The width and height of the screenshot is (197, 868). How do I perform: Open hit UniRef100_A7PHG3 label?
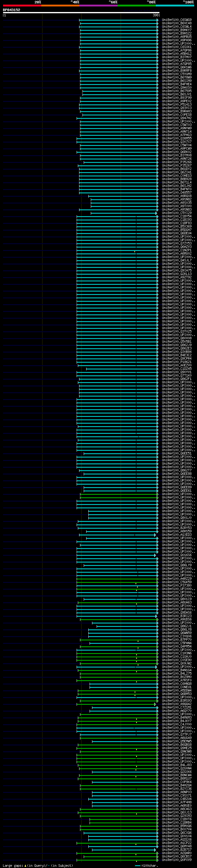[177, 135]
